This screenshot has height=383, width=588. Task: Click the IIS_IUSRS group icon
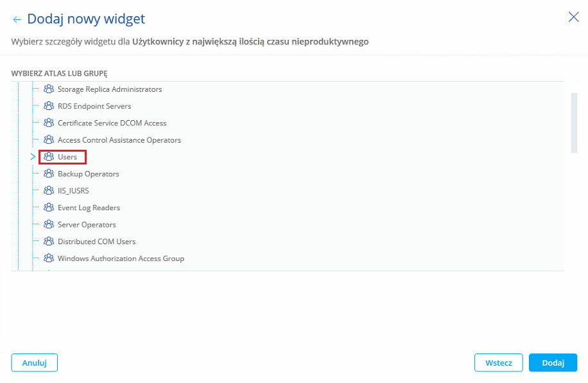49,191
